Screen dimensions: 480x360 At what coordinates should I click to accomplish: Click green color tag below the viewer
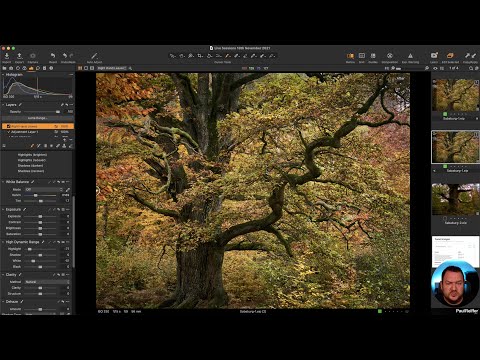coord(380,311)
